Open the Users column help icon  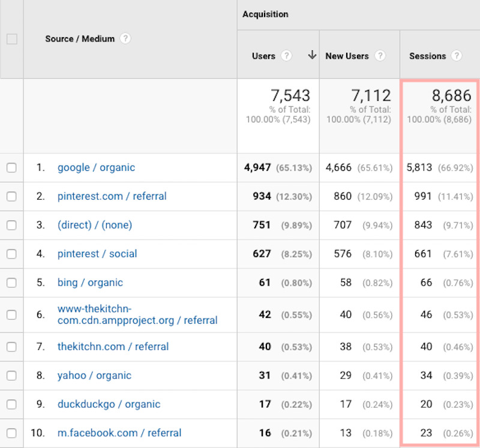286,56
